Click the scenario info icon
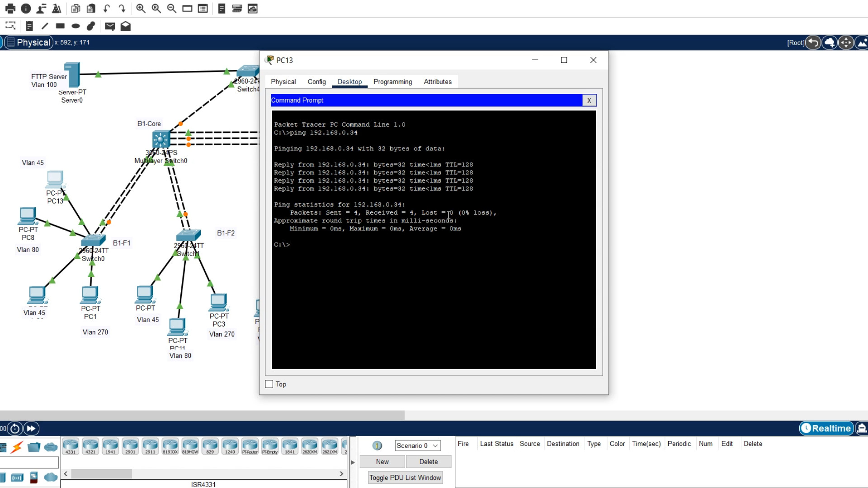Viewport: 868px width, 488px height. [377, 446]
